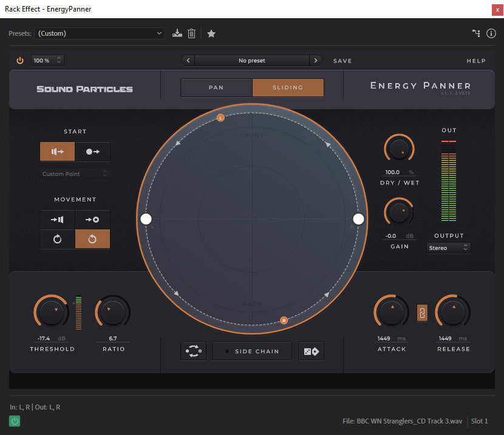Toggle the green rack effect power button

point(15,421)
